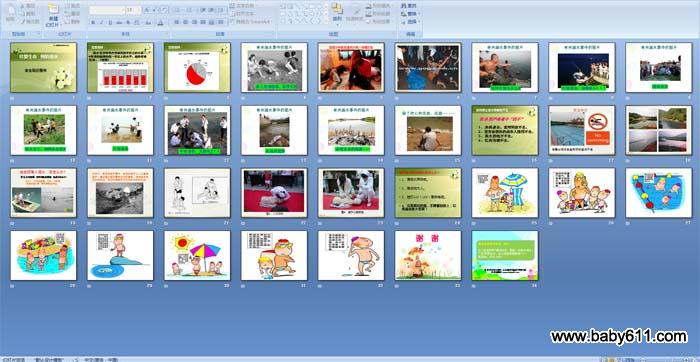Image resolution: width=700 pixels, height=362 pixels.
Task: Toggle italic formatting in font group
Action: [101, 22]
